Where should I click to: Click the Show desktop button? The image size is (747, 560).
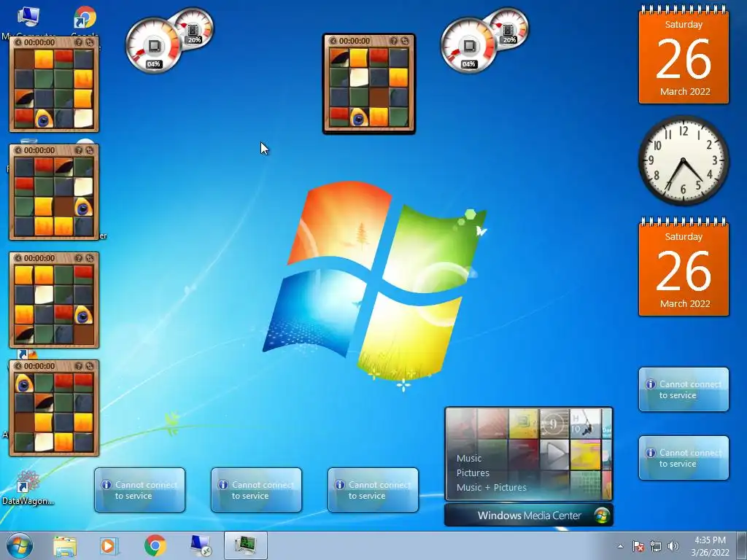[x=742, y=545]
